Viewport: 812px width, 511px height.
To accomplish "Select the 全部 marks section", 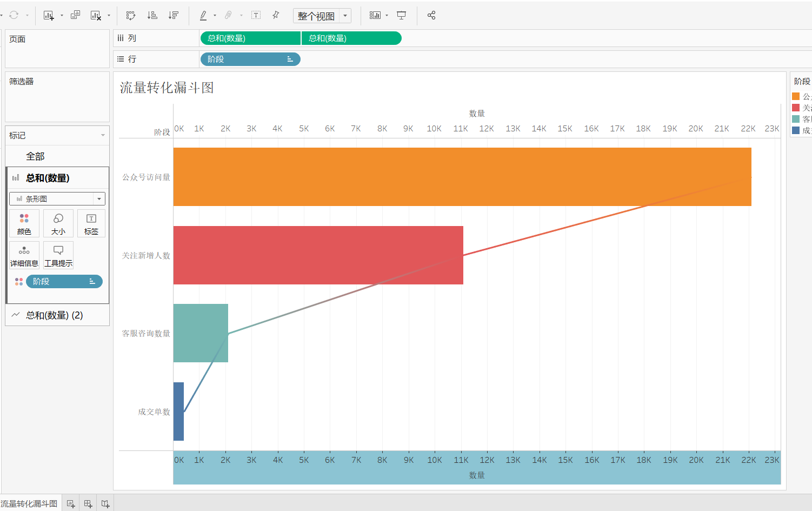I will 57,156.
